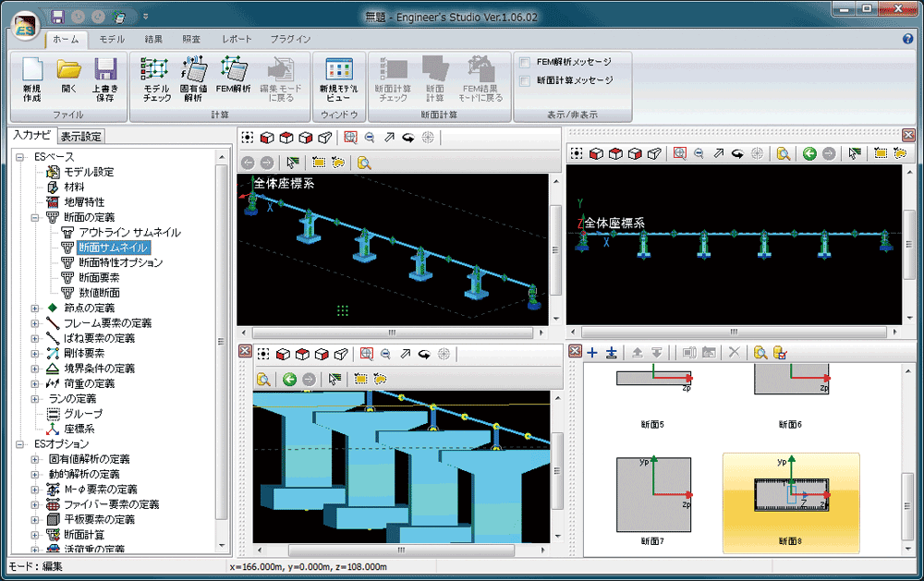The width and height of the screenshot is (924, 581).
Task: Close the top-right view pane
Action: (x=908, y=135)
